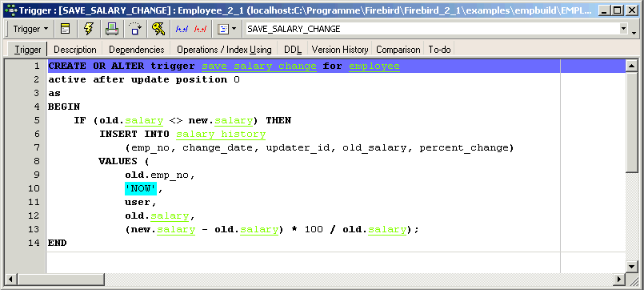Click the vertical scrollbar down arrow
This screenshot has width=644, height=290.
(631, 266)
